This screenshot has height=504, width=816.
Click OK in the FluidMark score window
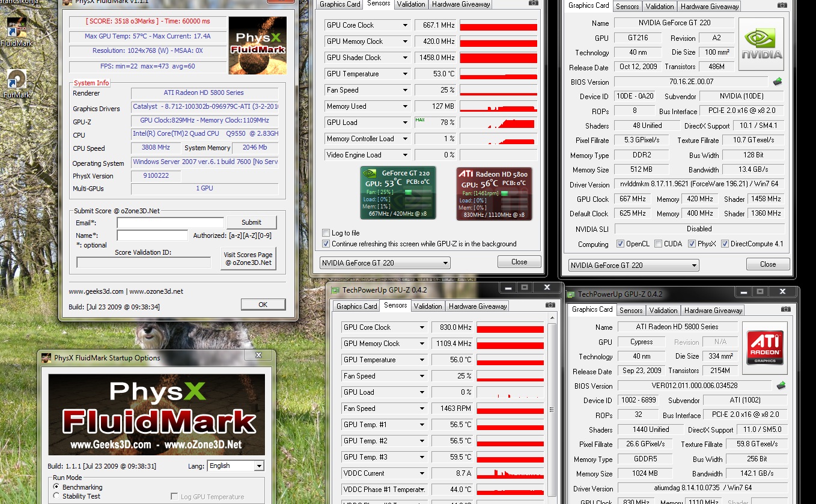pos(263,305)
